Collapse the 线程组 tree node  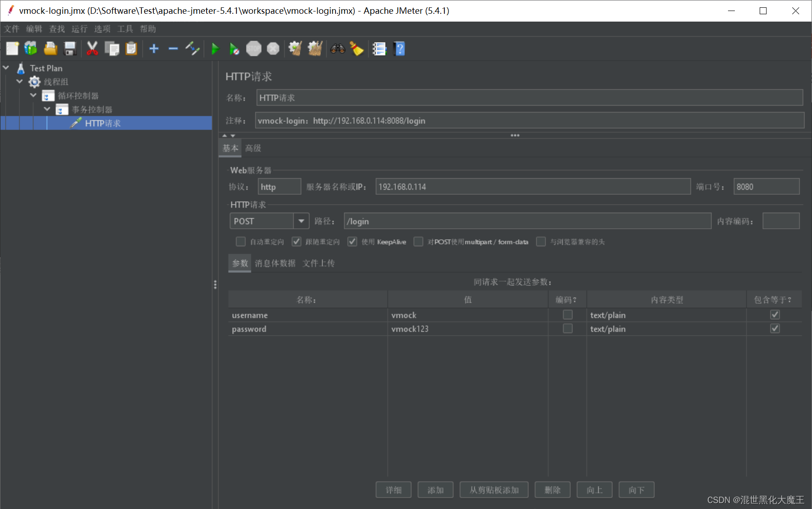tap(20, 81)
